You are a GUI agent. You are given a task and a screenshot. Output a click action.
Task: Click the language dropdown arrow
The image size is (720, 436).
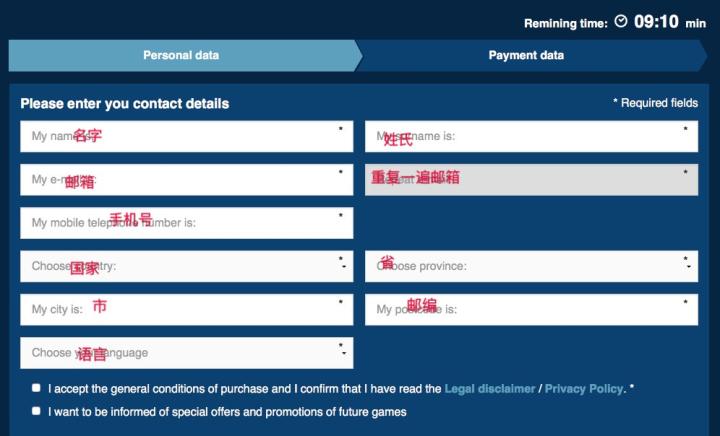pos(343,353)
